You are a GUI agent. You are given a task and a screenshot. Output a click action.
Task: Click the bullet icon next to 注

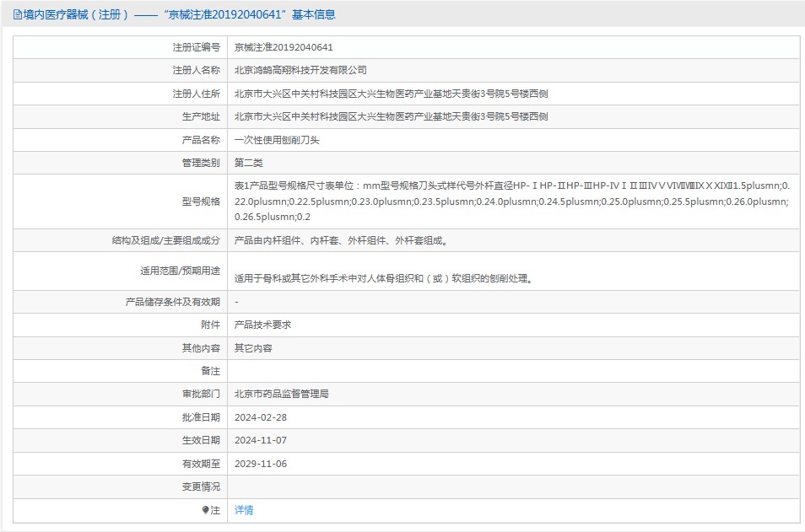205,510
